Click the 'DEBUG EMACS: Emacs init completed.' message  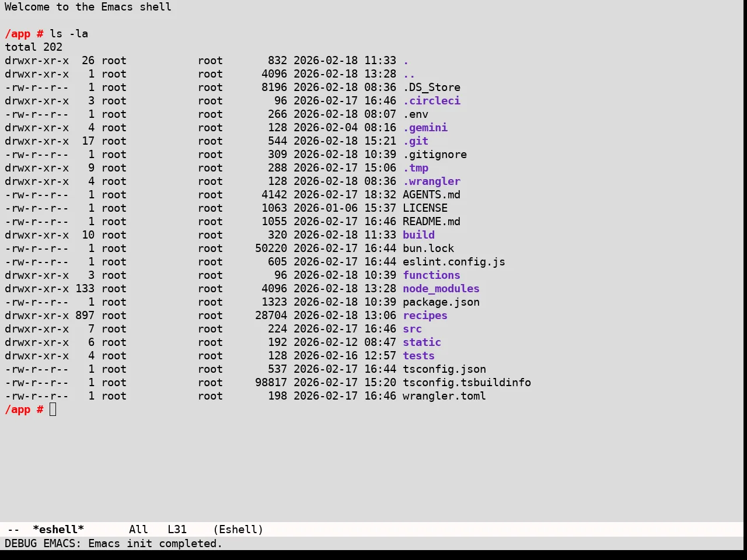click(x=114, y=544)
